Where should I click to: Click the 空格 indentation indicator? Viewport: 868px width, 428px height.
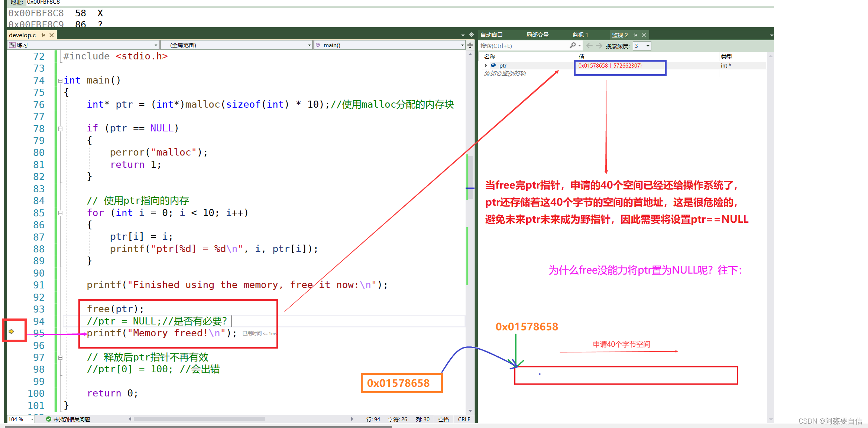pyautogui.click(x=444, y=419)
